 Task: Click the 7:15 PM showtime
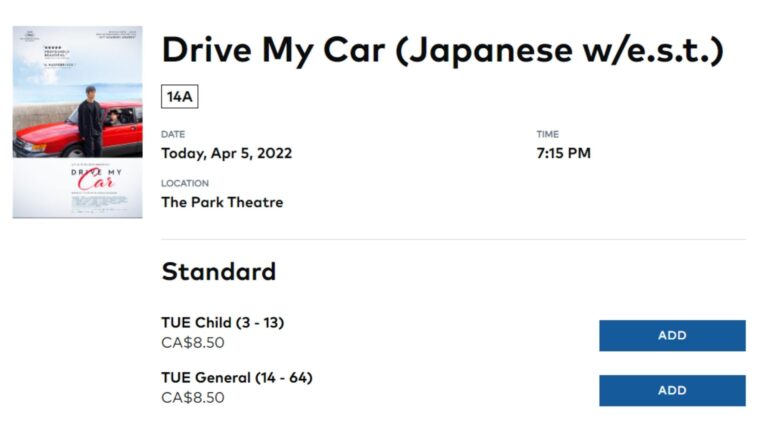tap(563, 153)
